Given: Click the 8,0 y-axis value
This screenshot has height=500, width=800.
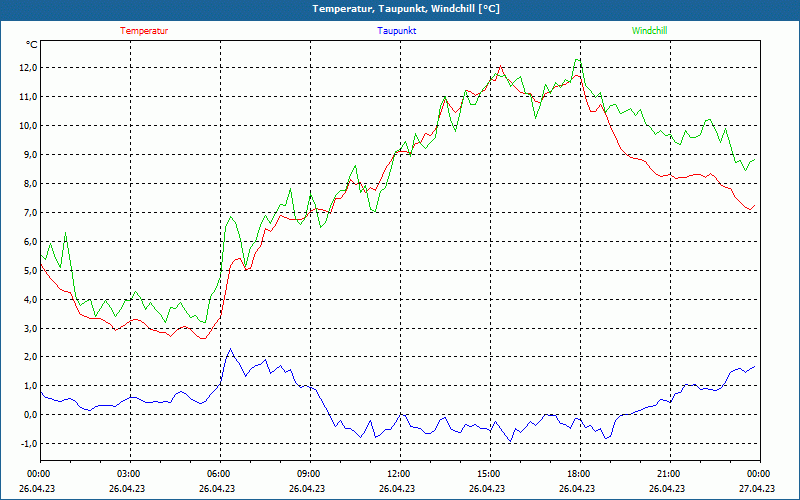Looking at the screenshot, I should click(31, 184).
